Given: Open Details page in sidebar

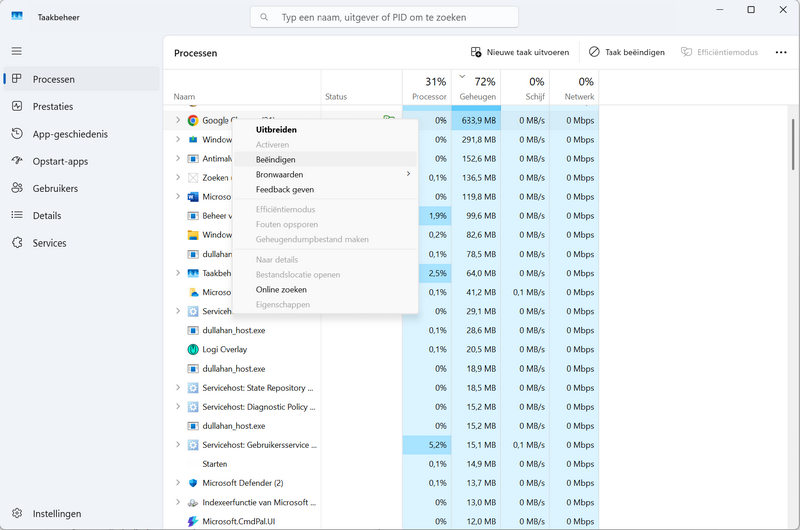Looking at the screenshot, I should (x=47, y=215).
